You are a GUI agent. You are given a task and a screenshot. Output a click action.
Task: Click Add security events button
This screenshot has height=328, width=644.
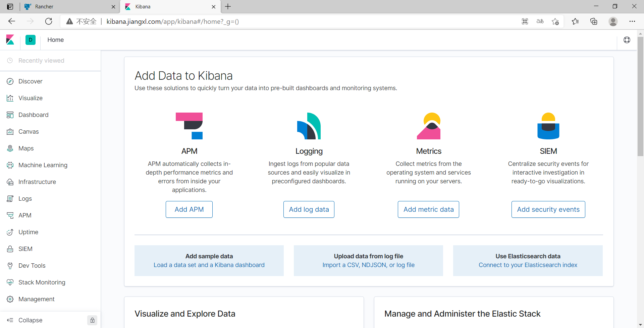coord(548,209)
